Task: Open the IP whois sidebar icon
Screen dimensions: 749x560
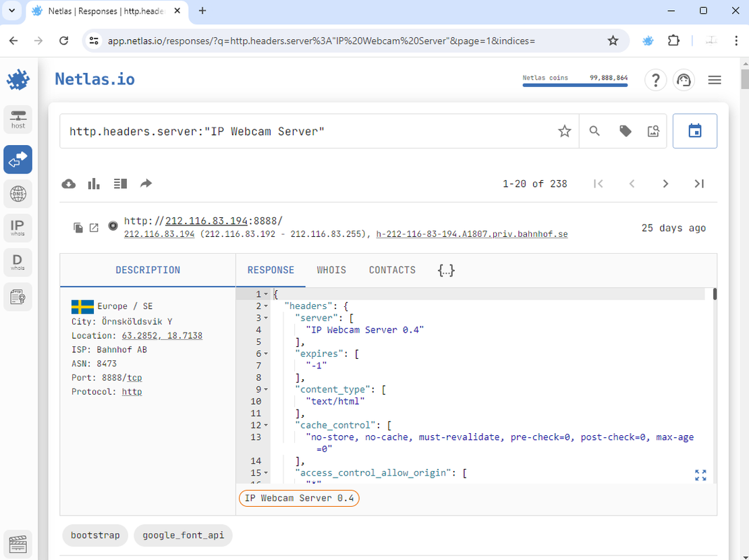Action: point(18,227)
